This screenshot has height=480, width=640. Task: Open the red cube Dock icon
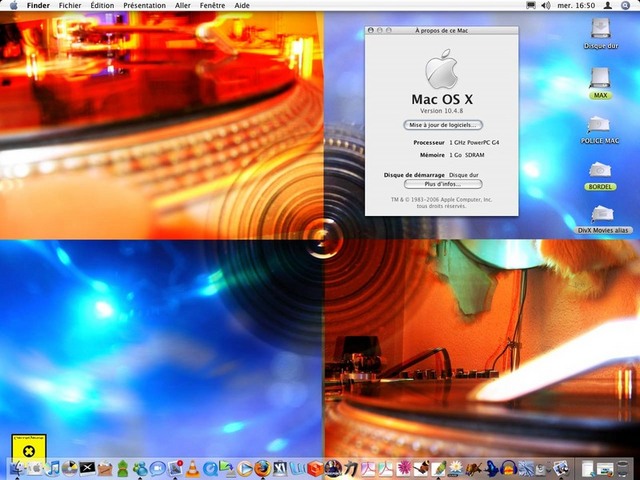[315, 468]
